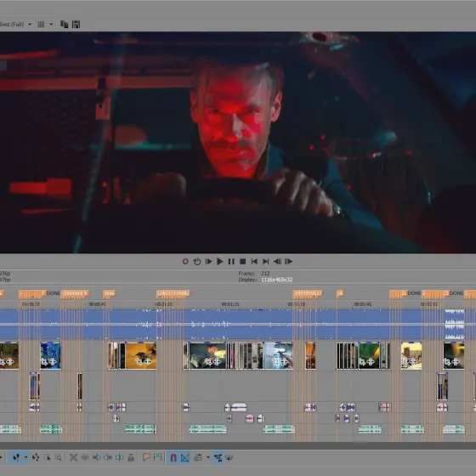Click timeline ruler at 00:00:45
476x476 pixels.
[98, 304]
